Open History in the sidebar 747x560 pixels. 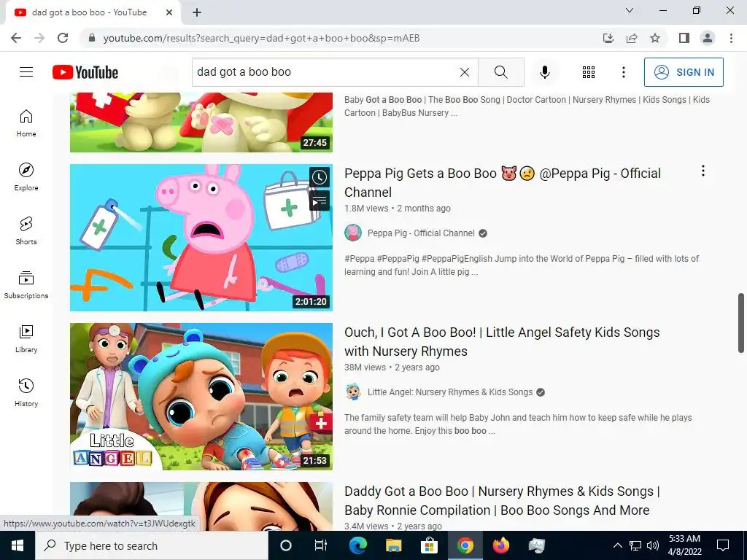pos(26,392)
